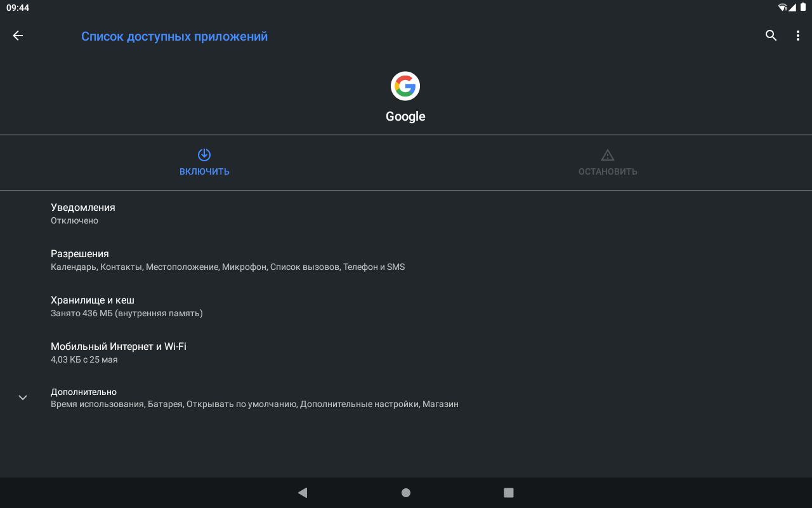This screenshot has height=508, width=812.
Task: Click the Включить button label
Action: click(x=204, y=171)
